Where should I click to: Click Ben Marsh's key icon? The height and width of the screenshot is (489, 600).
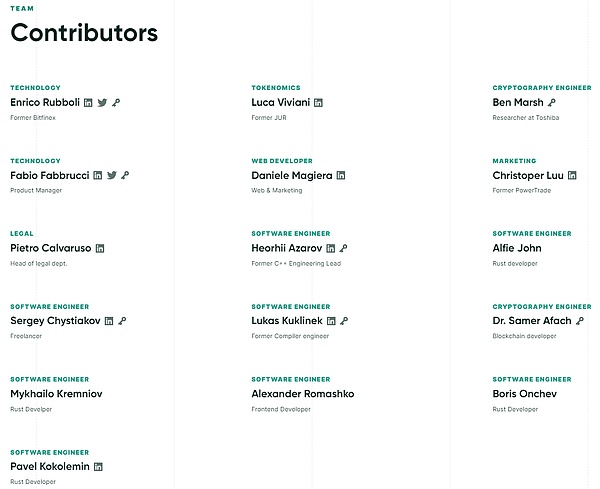(551, 102)
